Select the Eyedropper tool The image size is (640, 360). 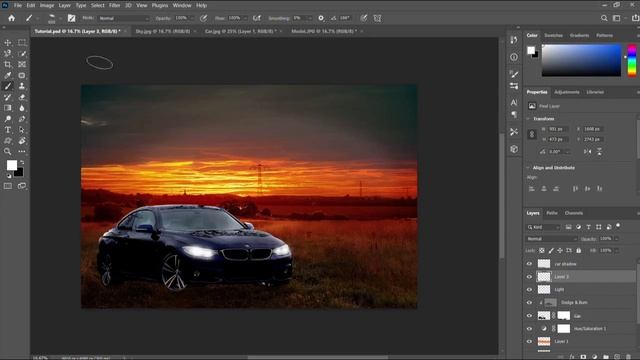click(8, 76)
